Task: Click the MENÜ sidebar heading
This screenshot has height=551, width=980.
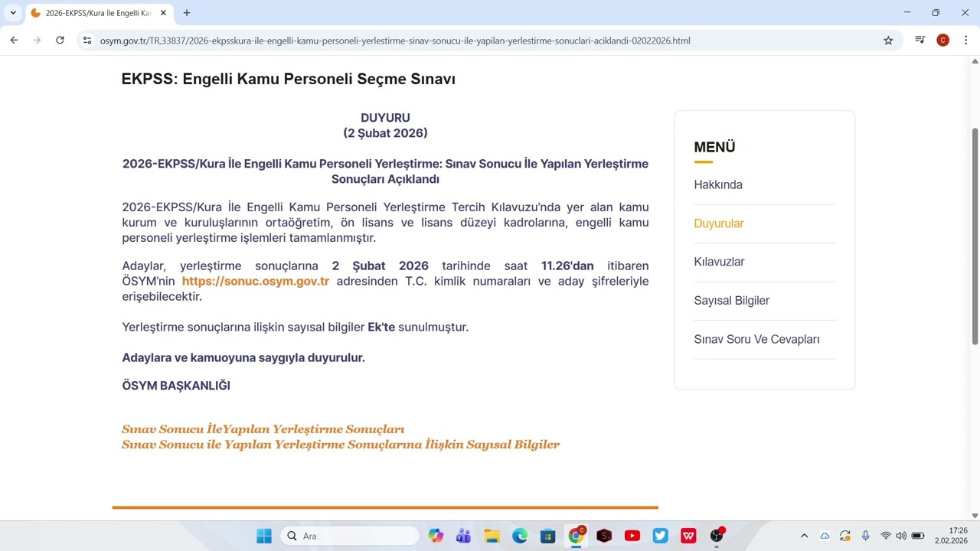Action: point(714,148)
